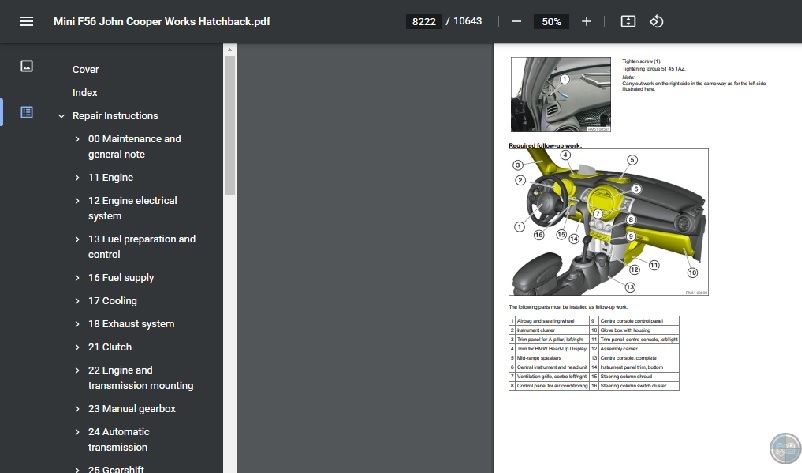The height and width of the screenshot is (473, 802).
Task: Open the sidebar menu (hamburger) icon
Action: pos(27,21)
